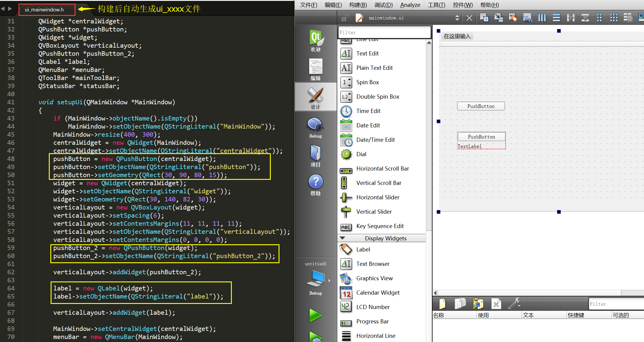Select the TextLabel on the form
644x342 pixels.
[470, 146]
